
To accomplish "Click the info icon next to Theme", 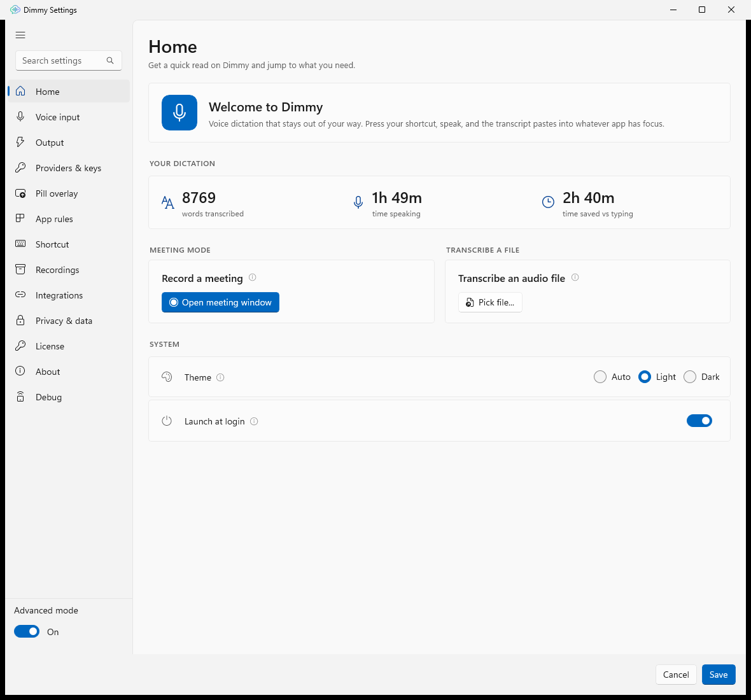I will [220, 377].
